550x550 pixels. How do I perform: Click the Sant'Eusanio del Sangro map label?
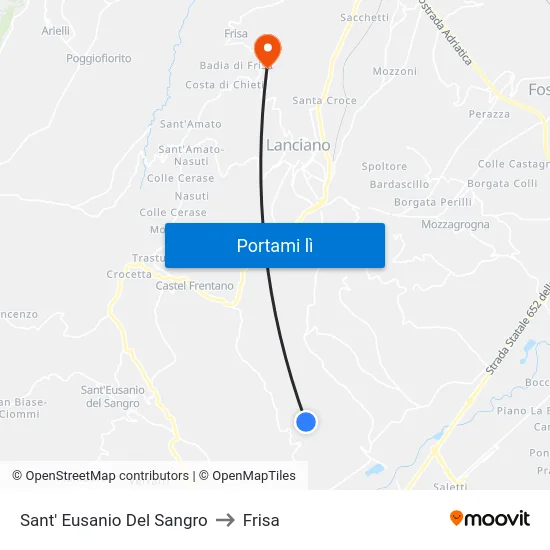(113, 396)
